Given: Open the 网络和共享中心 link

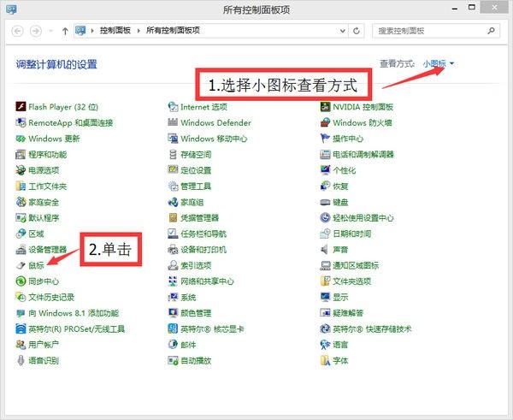Looking at the screenshot, I should click(207, 281).
